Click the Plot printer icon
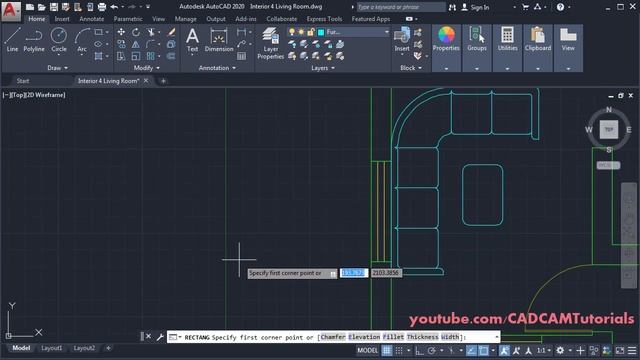The width and height of the screenshot is (640, 360). click(x=102, y=7)
